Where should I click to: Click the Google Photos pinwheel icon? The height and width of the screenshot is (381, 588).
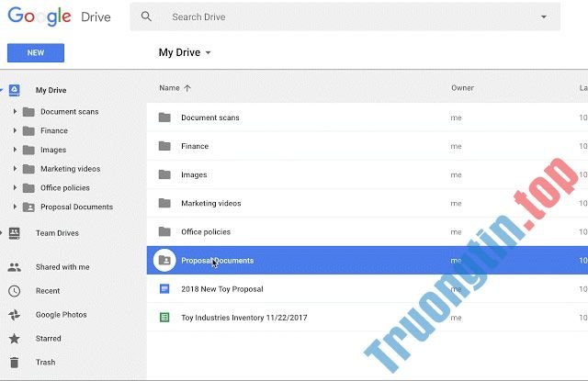tap(15, 315)
